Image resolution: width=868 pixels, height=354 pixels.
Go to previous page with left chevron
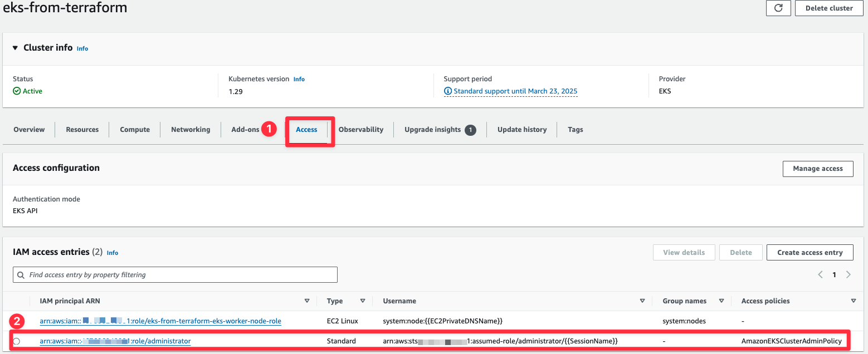(x=820, y=274)
